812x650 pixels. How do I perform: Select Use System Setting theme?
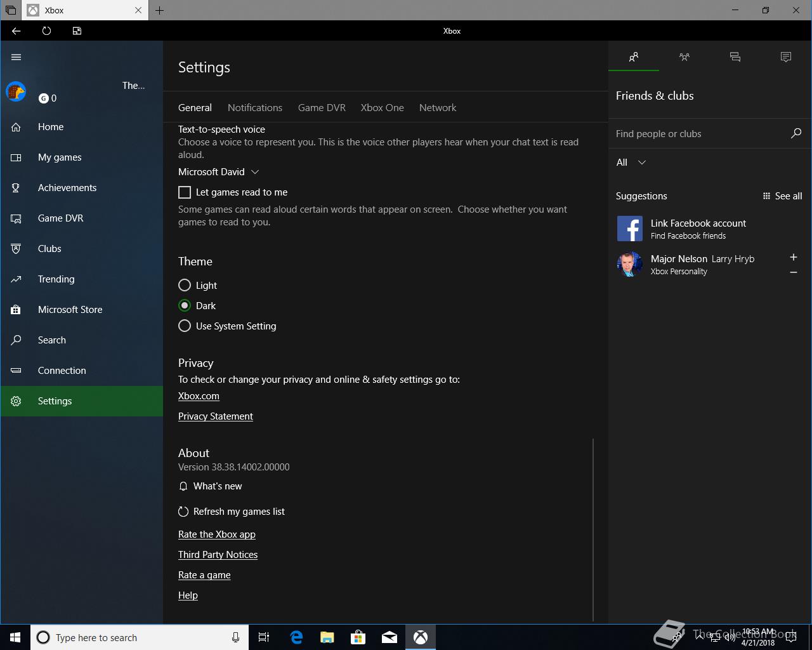pyautogui.click(x=185, y=326)
